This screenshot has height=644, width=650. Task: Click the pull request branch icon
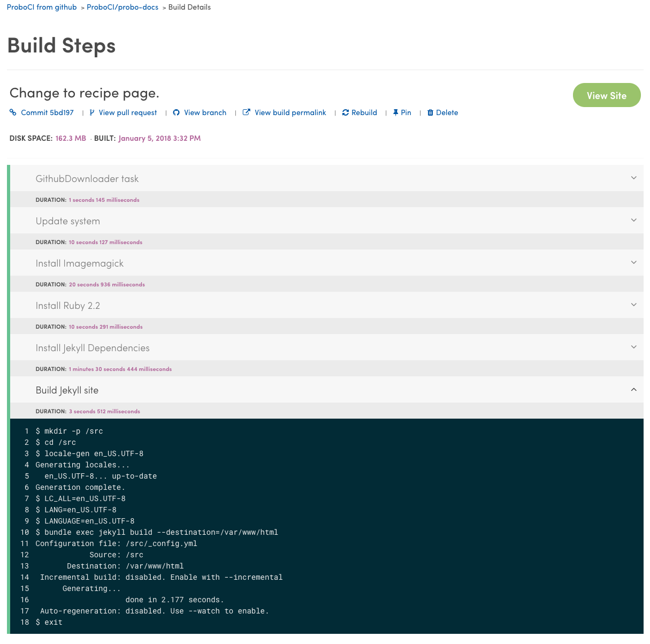(x=92, y=112)
